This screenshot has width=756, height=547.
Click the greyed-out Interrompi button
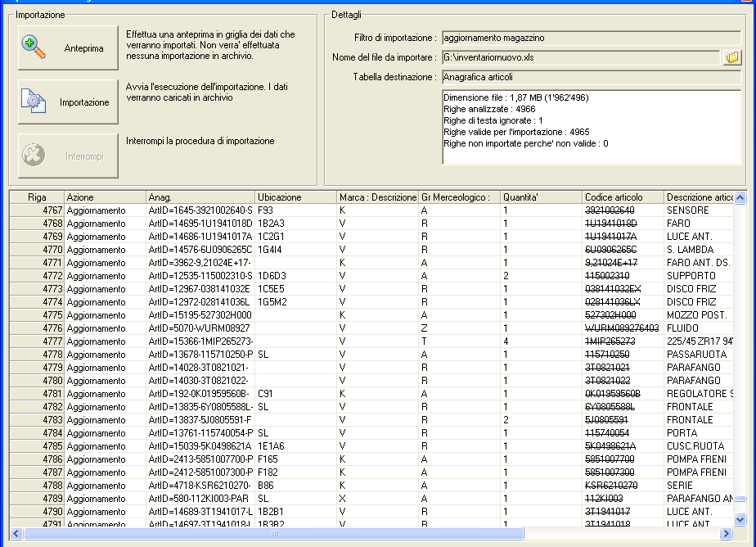[68, 156]
